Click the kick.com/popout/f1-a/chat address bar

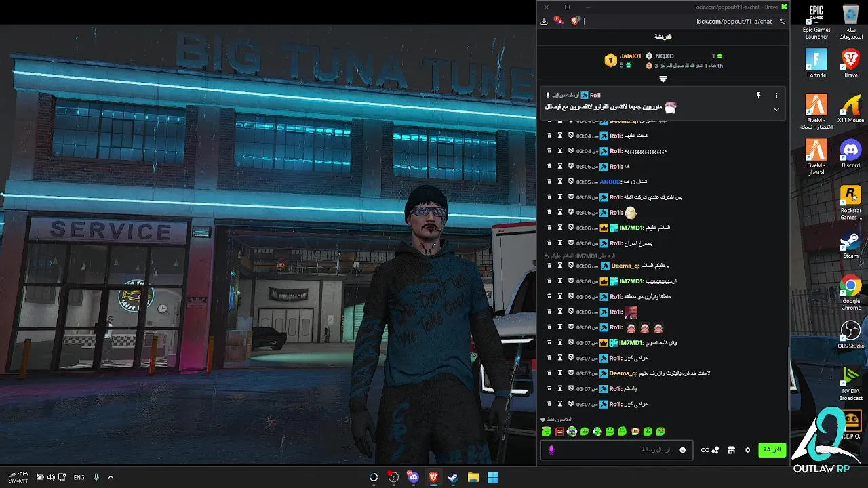(734, 21)
